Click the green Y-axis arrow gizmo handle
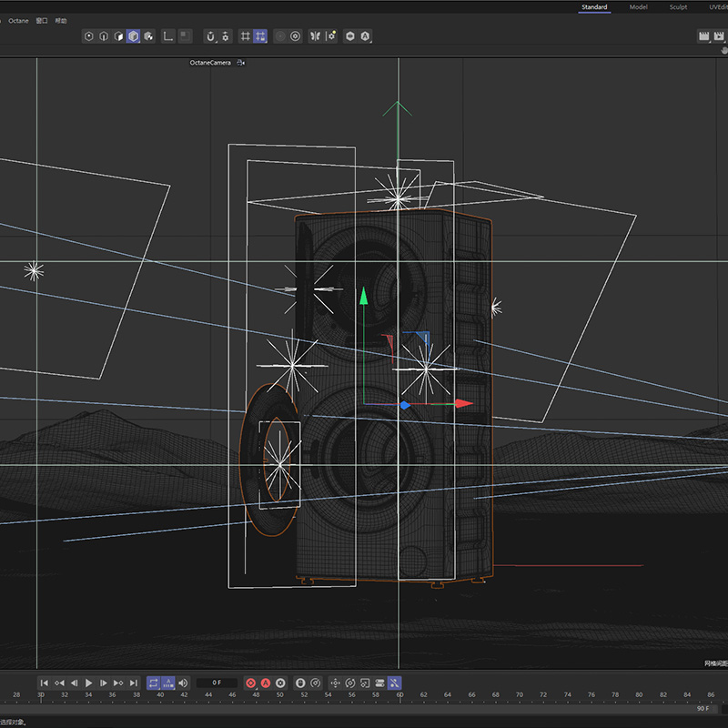This screenshot has height=728, width=728. click(x=363, y=296)
